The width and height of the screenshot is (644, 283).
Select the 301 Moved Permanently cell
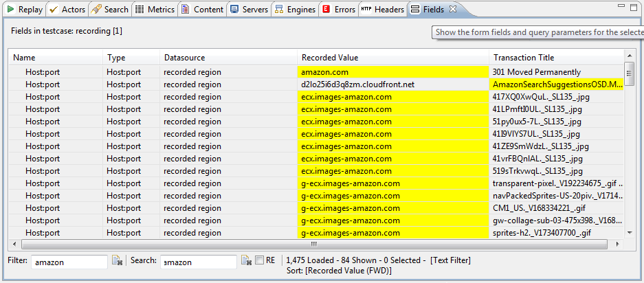(x=557, y=72)
